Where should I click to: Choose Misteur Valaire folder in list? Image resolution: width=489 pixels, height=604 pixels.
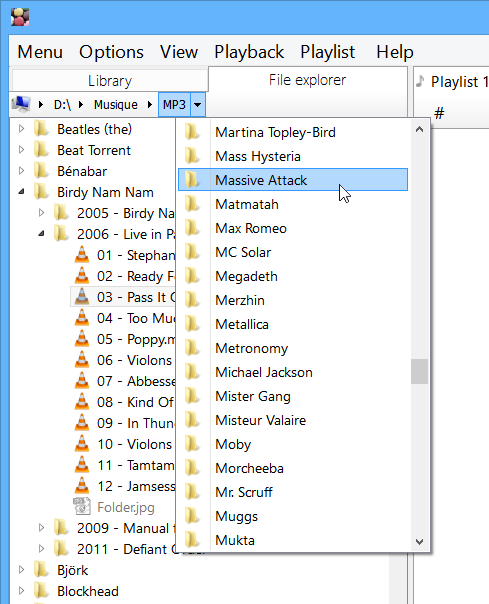pyautogui.click(x=293, y=420)
